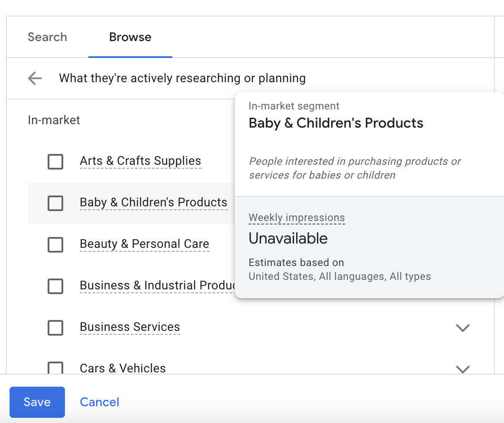Tick the Baby & Children's Products checkbox
The height and width of the screenshot is (423, 504).
click(55, 203)
